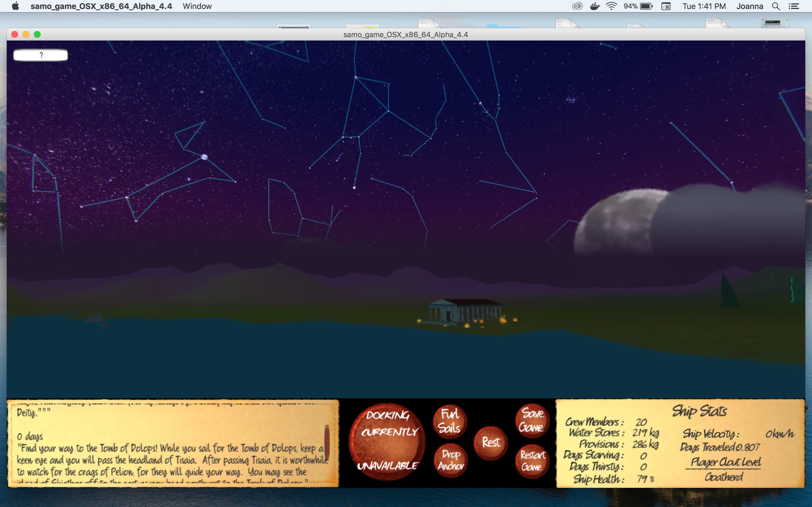The image size is (812, 507).
Task: Click the Restart Game button
Action: click(x=532, y=461)
